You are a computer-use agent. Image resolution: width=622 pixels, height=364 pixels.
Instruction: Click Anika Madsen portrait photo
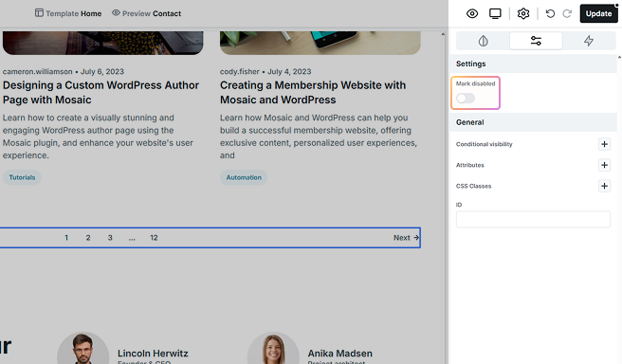(273, 348)
